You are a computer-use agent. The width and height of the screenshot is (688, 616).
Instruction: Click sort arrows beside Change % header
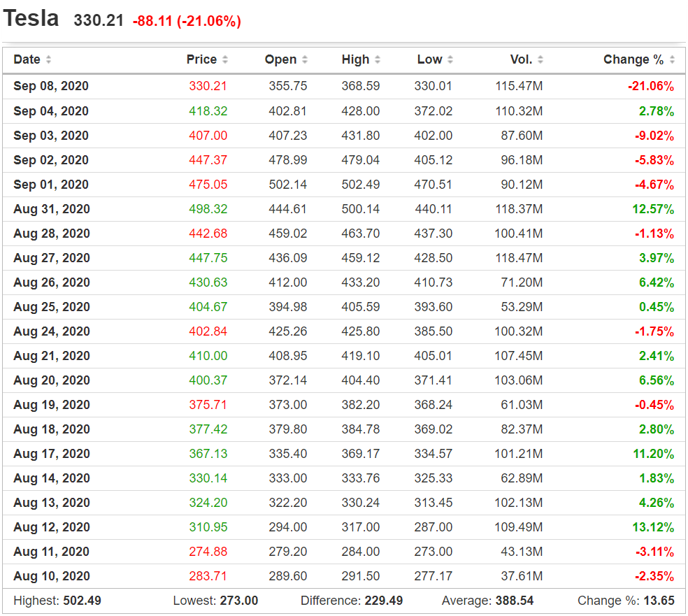point(672,59)
